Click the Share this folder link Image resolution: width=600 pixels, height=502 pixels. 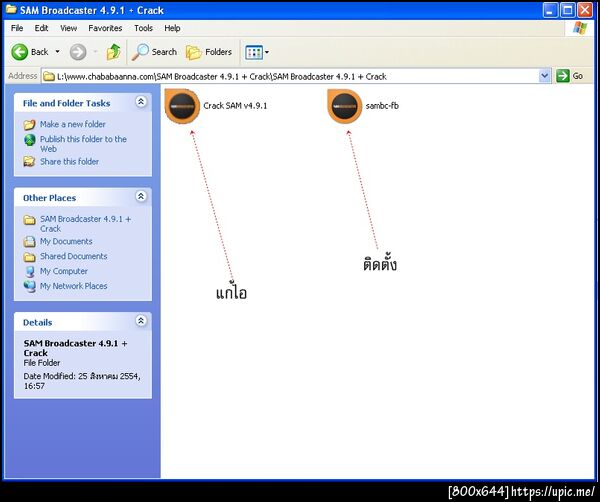69,161
